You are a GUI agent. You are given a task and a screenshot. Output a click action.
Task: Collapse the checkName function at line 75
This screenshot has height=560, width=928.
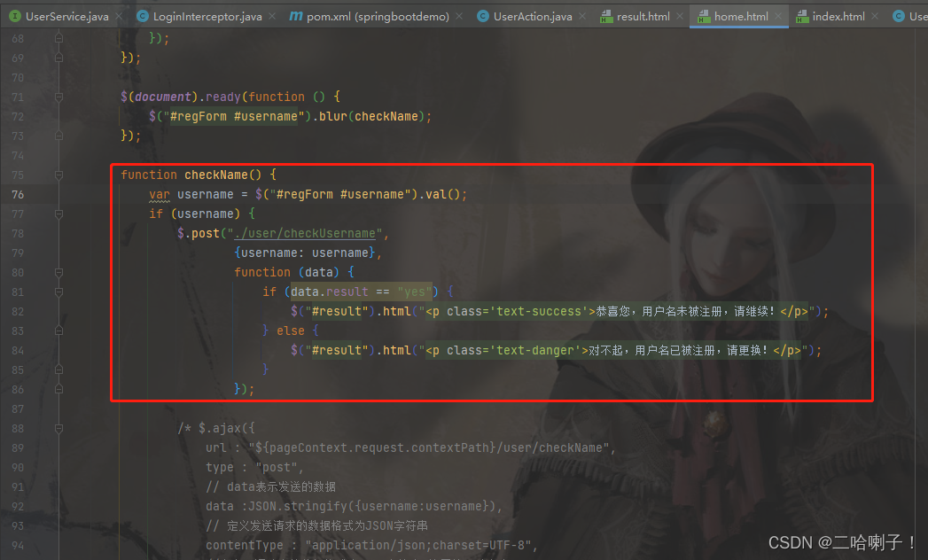58,175
